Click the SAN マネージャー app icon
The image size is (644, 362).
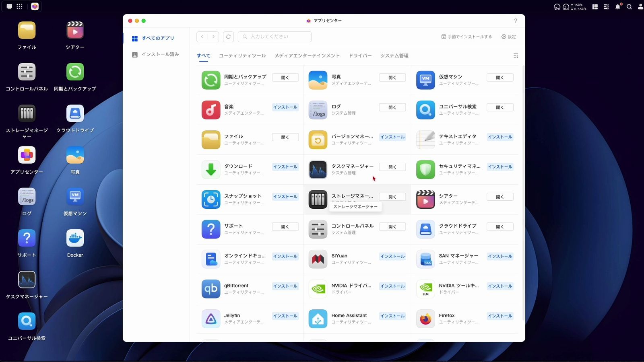pos(425,259)
